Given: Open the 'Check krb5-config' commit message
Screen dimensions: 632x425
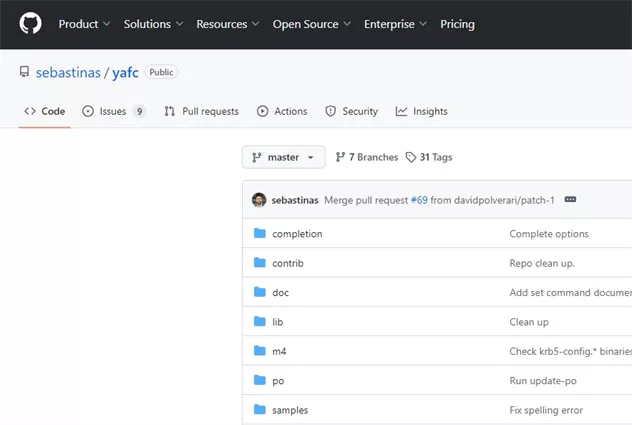Looking at the screenshot, I should pyautogui.click(x=571, y=352).
